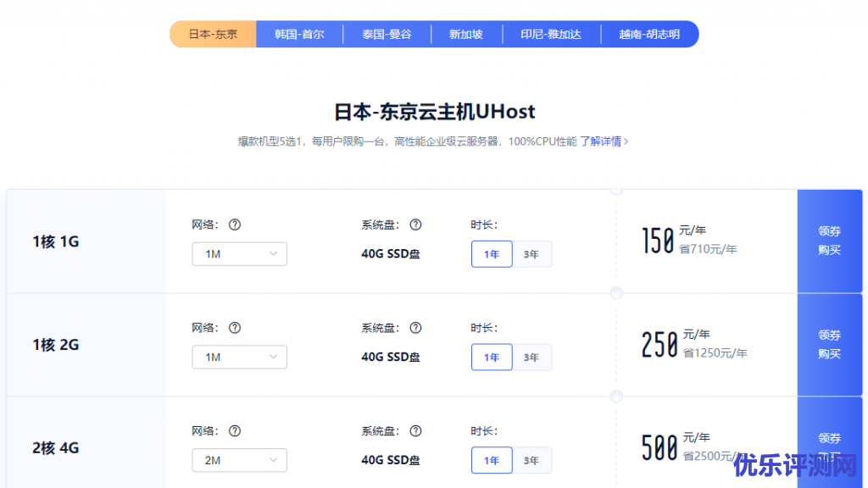Image resolution: width=868 pixels, height=488 pixels.
Task: Open the 越南-胡志明 region tab
Action: pos(649,35)
